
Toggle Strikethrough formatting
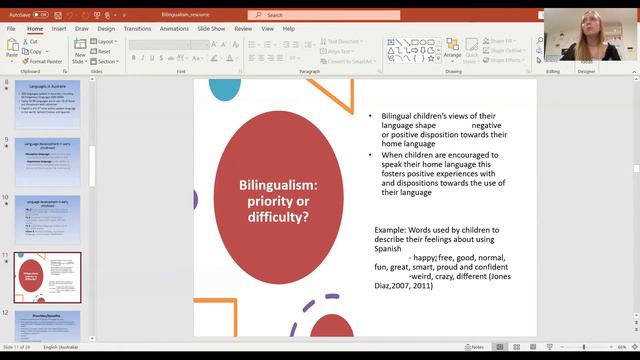tap(171, 58)
